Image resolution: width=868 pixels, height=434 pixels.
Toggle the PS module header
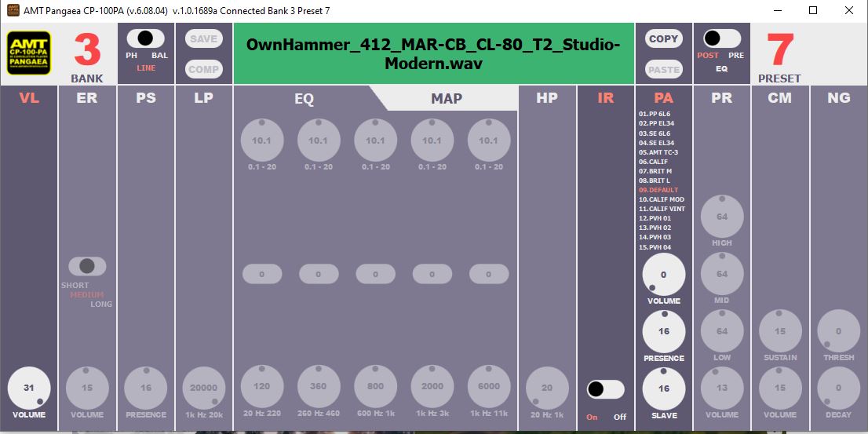point(146,98)
